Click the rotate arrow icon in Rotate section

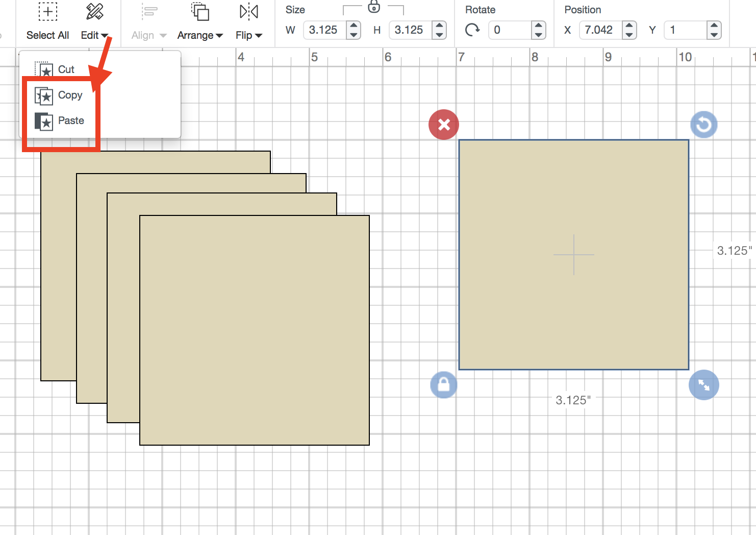click(x=472, y=30)
